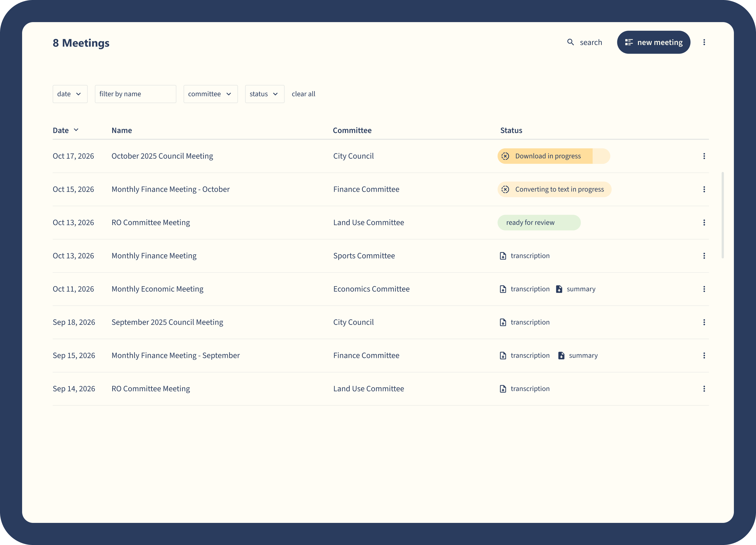Open the Oct 13 RO Committee Meeting
Viewport: 756px width, 545px height.
pyautogui.click(x=151, y=223)
